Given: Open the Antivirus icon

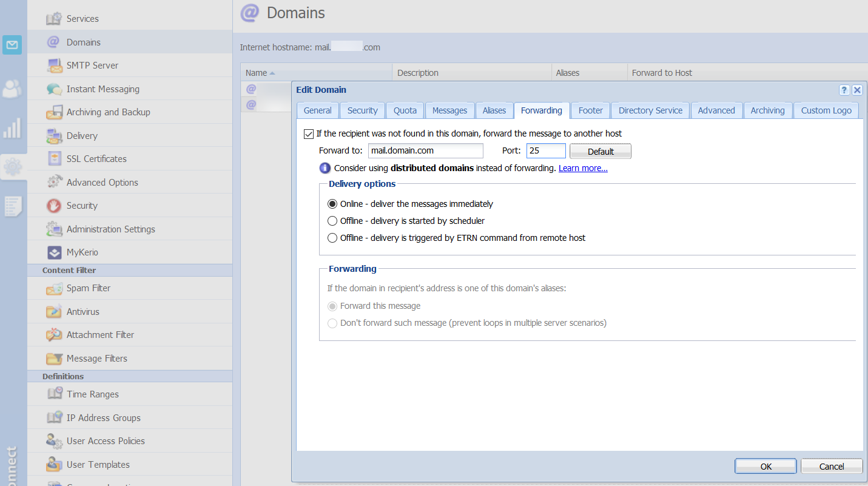Looking at the screenshot, I should coord(54,312).
